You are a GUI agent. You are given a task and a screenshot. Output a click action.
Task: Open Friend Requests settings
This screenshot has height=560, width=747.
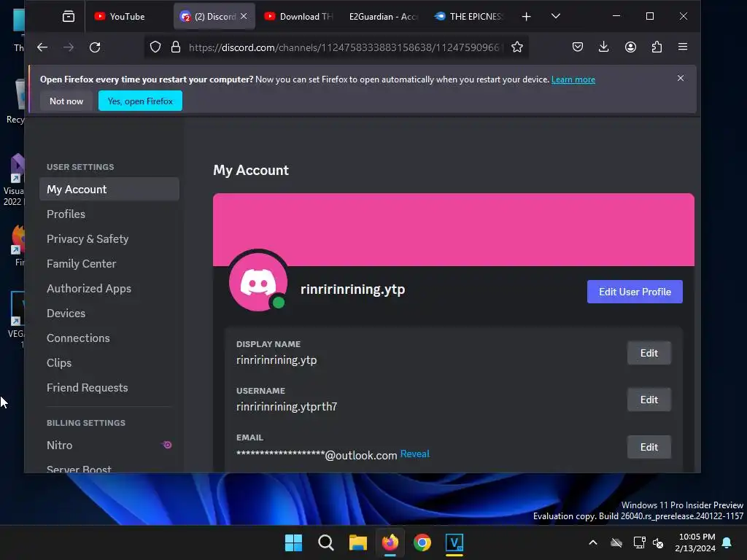coord(109,388)
